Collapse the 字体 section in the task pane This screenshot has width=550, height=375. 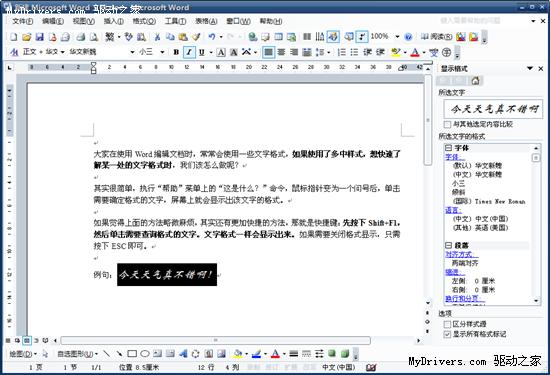[x=448, y=148]
